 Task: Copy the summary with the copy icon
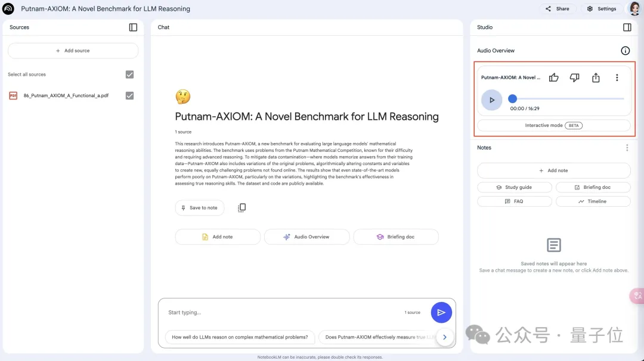pyautogui.click(x=241, y=208)
